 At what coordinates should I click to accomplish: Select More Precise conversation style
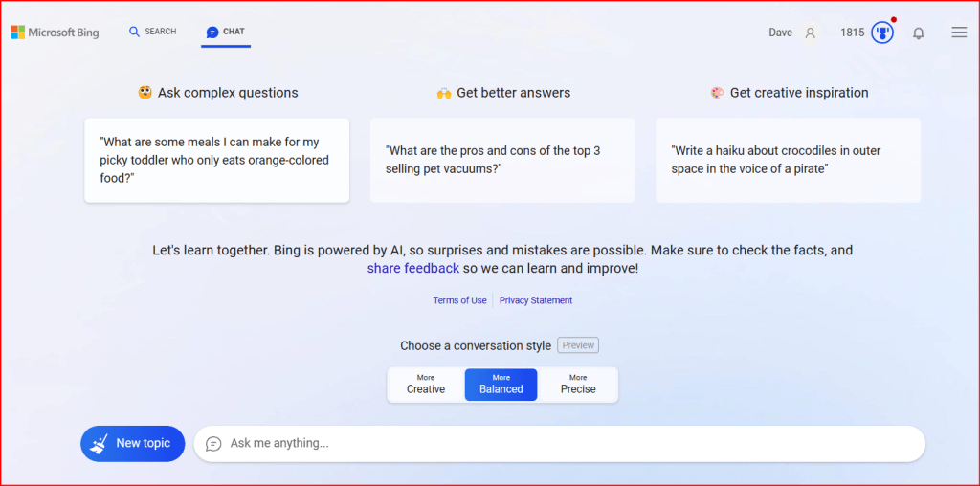[x=578, y=385]
